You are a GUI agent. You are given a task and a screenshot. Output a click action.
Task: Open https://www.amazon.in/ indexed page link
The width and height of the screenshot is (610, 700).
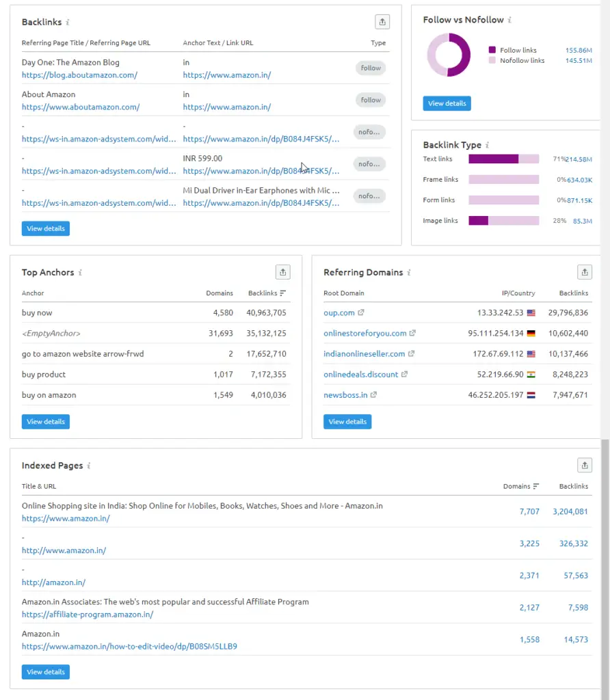pos(66,518)
